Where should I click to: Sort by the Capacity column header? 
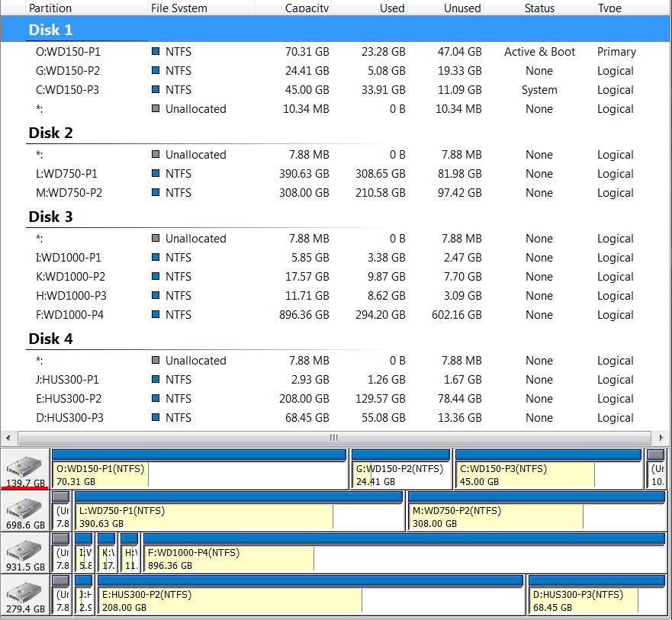[293, 8]
